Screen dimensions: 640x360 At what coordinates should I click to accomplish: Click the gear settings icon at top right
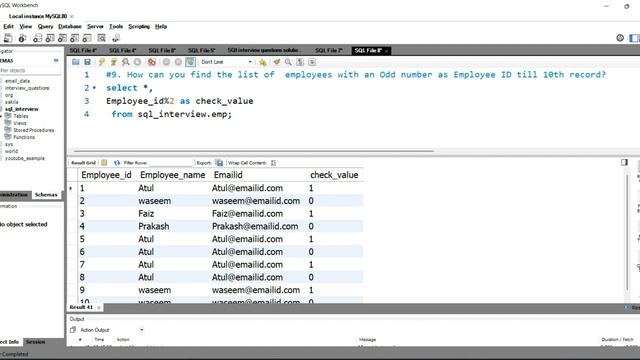(x=620, y=38)
